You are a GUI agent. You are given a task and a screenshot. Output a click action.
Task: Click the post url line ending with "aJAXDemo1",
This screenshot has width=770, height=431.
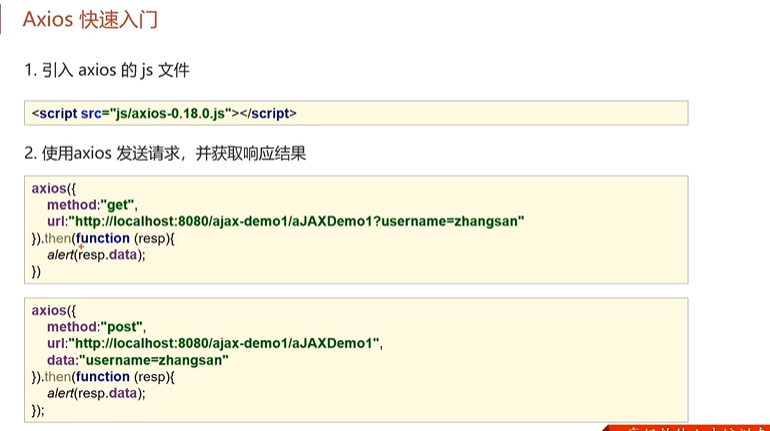click(215, 343)
